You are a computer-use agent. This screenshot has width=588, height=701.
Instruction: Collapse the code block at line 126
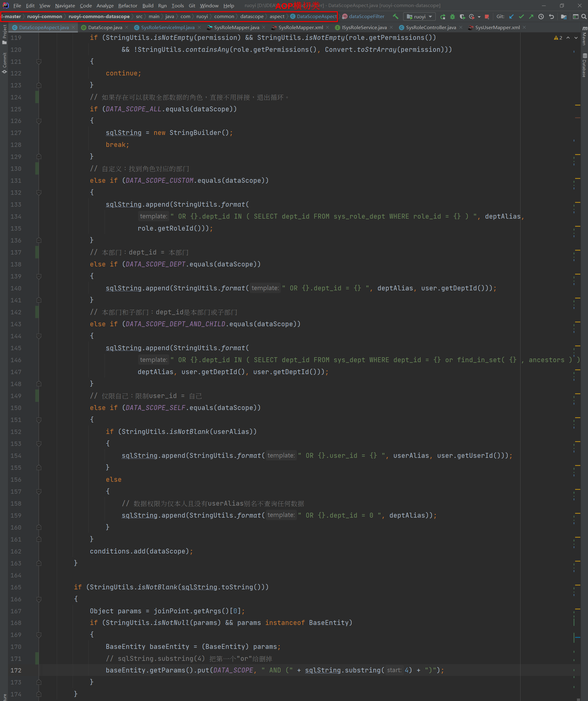tap(39, 121)
